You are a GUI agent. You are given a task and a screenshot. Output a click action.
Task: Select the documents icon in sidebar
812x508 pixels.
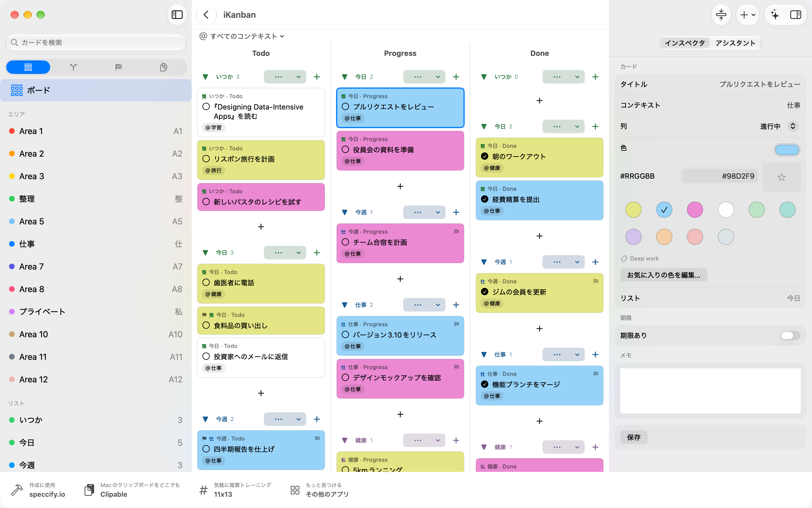164,67
